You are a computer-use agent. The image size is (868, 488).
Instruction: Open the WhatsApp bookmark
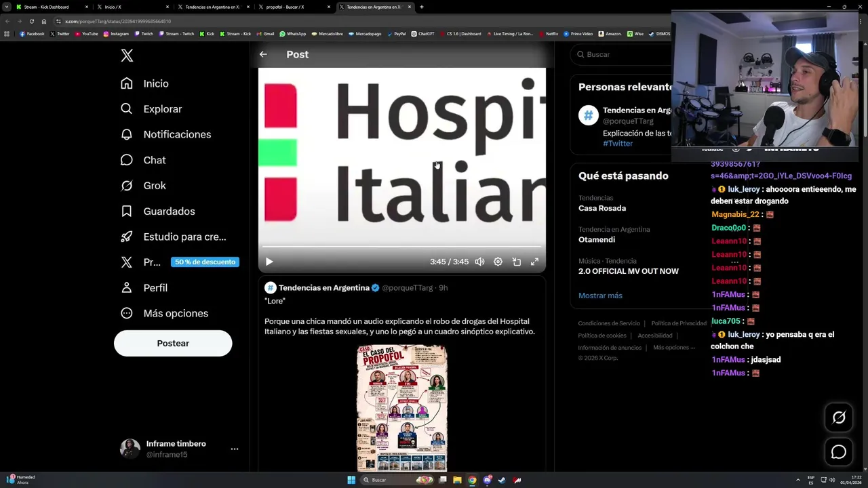(293, 34)
